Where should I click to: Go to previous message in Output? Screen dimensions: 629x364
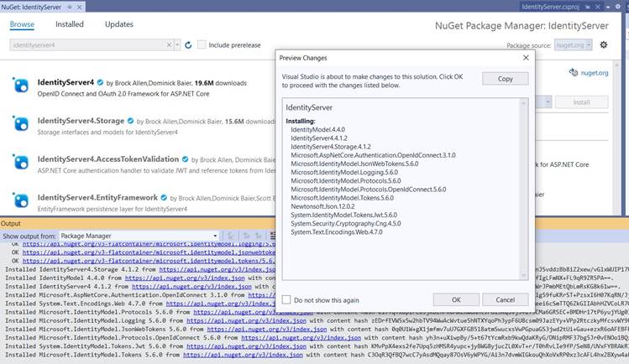tap(247, 236)
